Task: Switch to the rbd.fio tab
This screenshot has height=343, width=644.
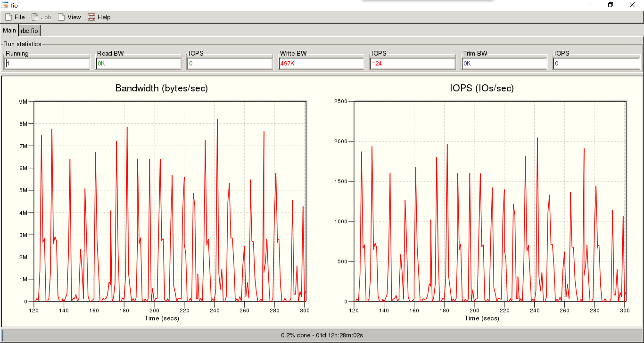Action: point(29,31)
